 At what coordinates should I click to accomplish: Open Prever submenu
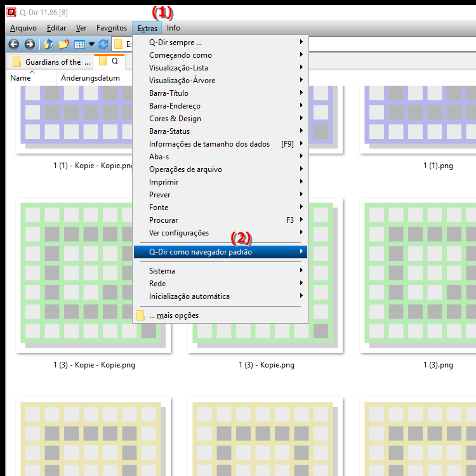(220, 195)
